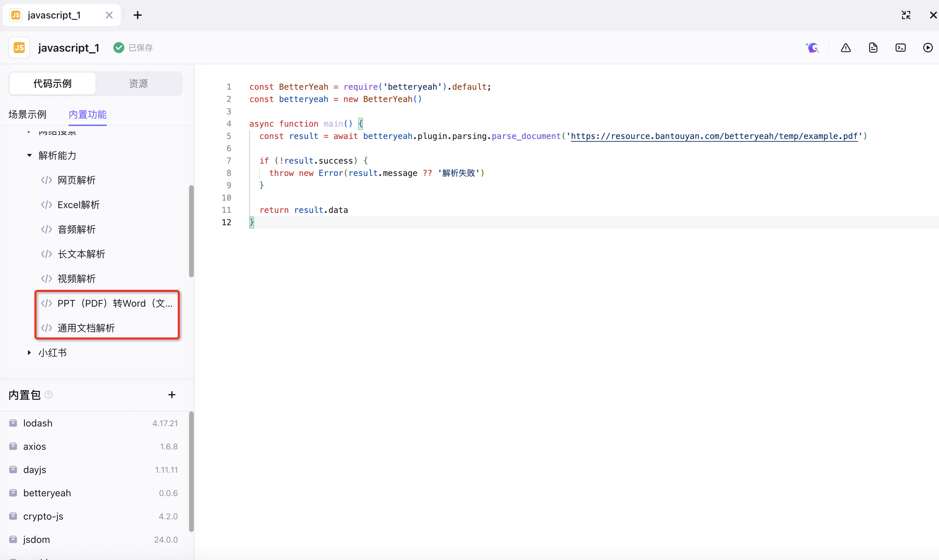
Task: Select 长文本解析 code example
Action: pyautogui.click(x=81, y=254)
